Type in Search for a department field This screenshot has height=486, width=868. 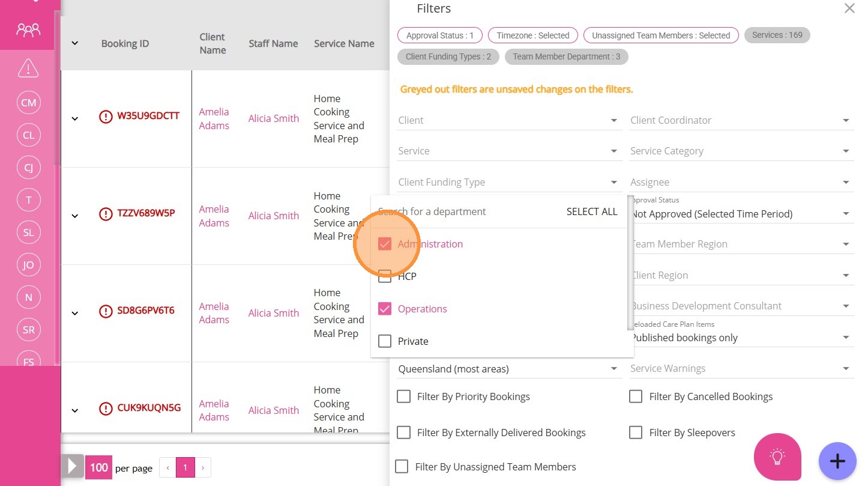456,211
